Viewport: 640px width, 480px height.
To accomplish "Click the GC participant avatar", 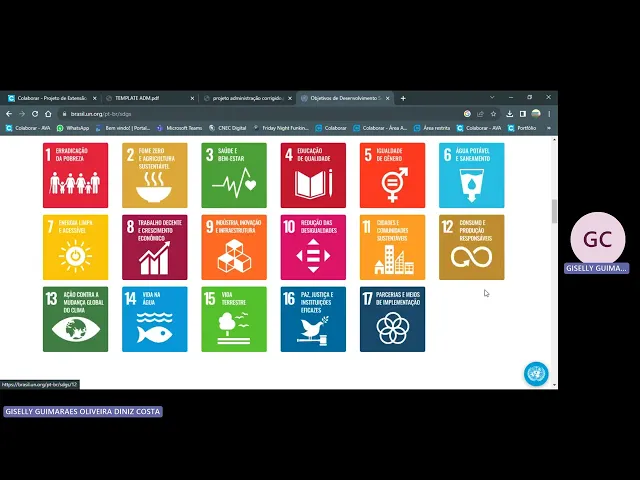I will [598, 239].
